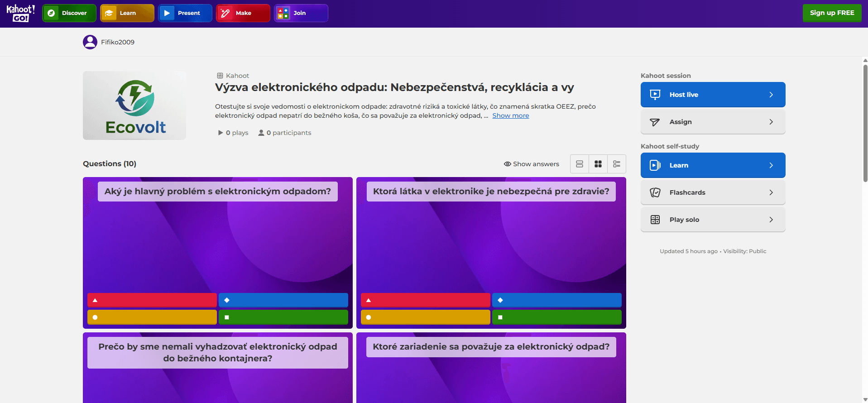The height and width of the screenshot is (403, 868).
Task: Click yellow circle answer of second question
Action: (426, 317)
